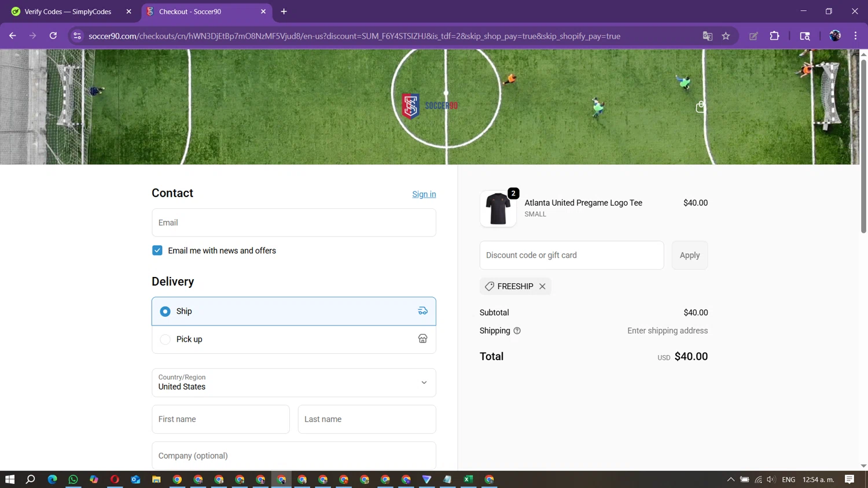The width and height of the screenshot is (868, 488).
Task: Open File Explorer from the taskbar
Action: pos(156,479)
